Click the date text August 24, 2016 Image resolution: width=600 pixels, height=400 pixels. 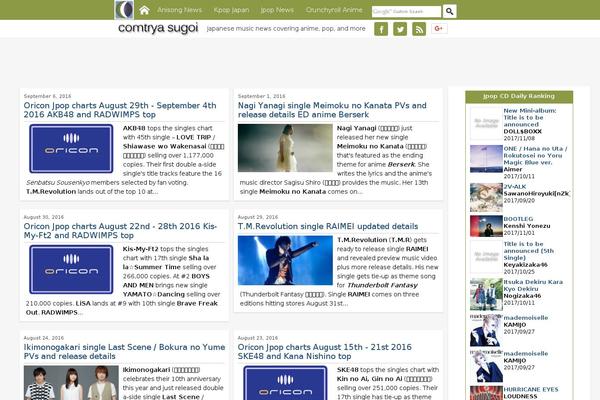[x=44, y=338]
